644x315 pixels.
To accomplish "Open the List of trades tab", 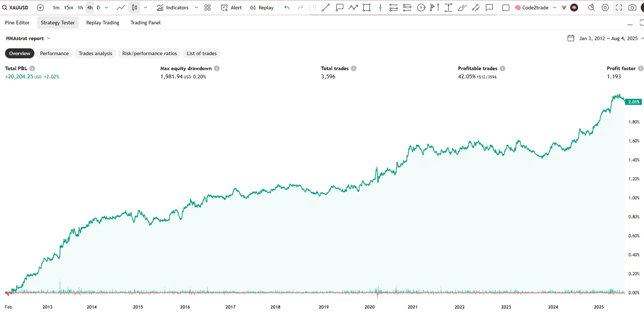I will [x=202, y=53].
